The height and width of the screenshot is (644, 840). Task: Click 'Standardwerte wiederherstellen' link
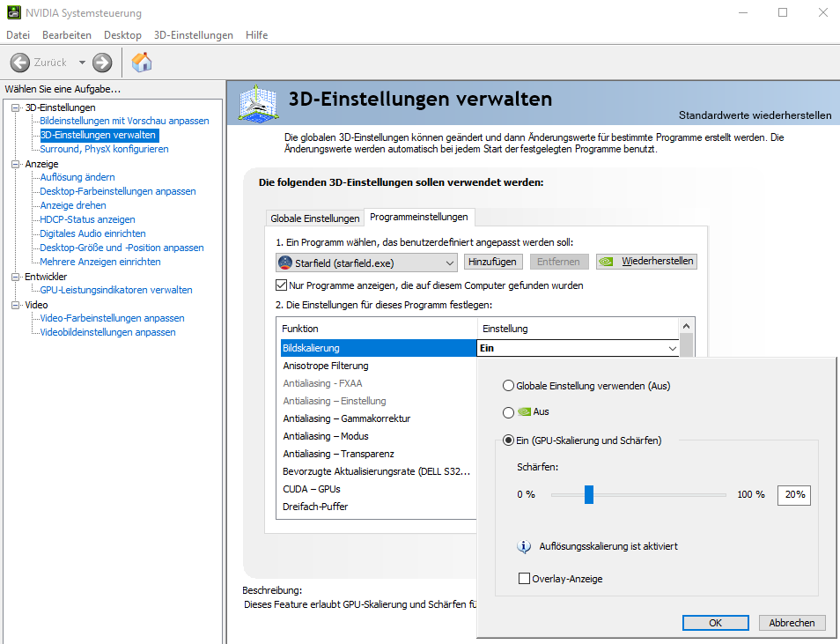pos(755,115)
